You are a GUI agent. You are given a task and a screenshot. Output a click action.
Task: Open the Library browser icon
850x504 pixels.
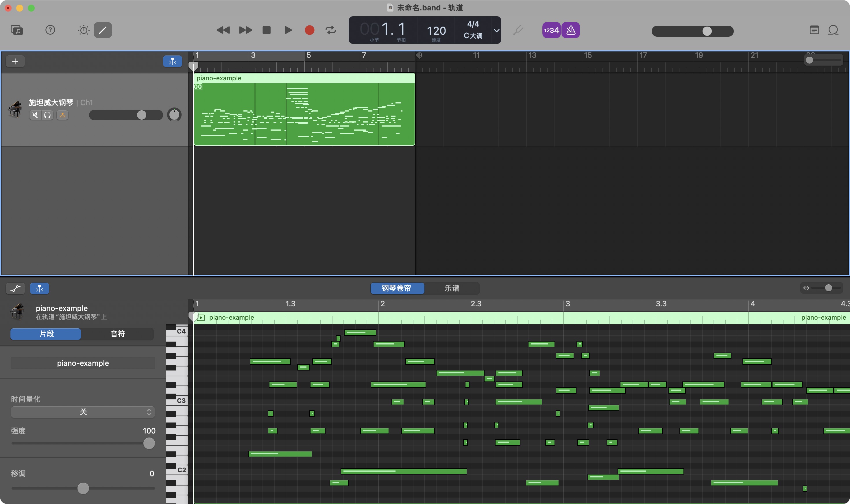pyautogui.click(x=17, y=30)
